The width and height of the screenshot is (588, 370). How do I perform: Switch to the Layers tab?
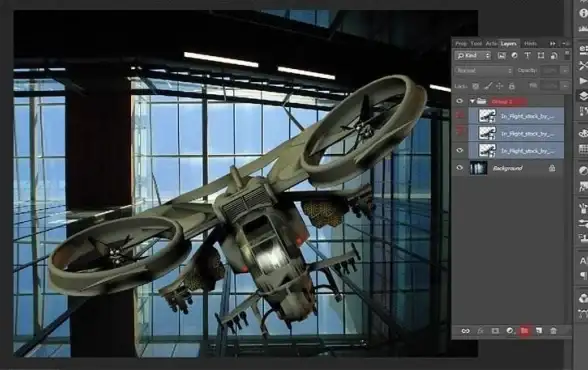coord(508,43)
